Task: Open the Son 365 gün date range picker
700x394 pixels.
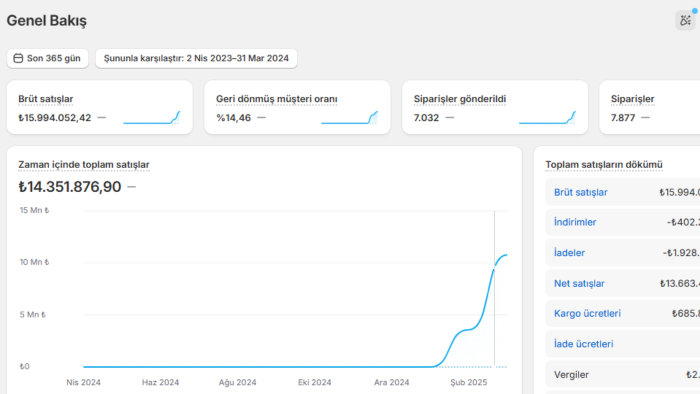Action: [47, 58]
